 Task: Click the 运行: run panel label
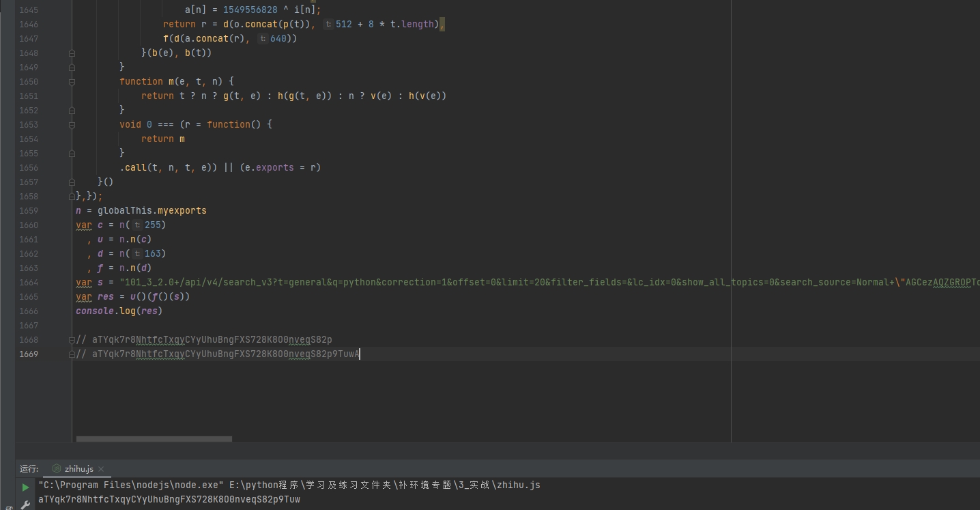[x=29, y=469]
